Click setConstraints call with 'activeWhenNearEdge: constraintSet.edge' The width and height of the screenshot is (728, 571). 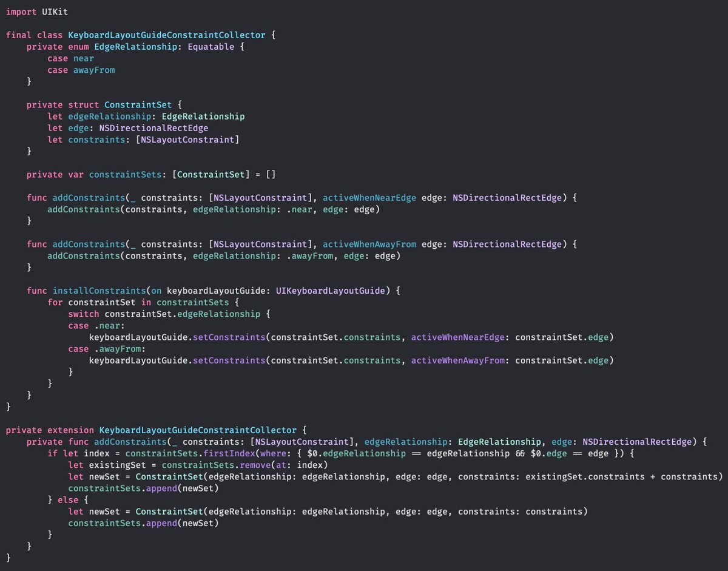[x=351, y=337]
